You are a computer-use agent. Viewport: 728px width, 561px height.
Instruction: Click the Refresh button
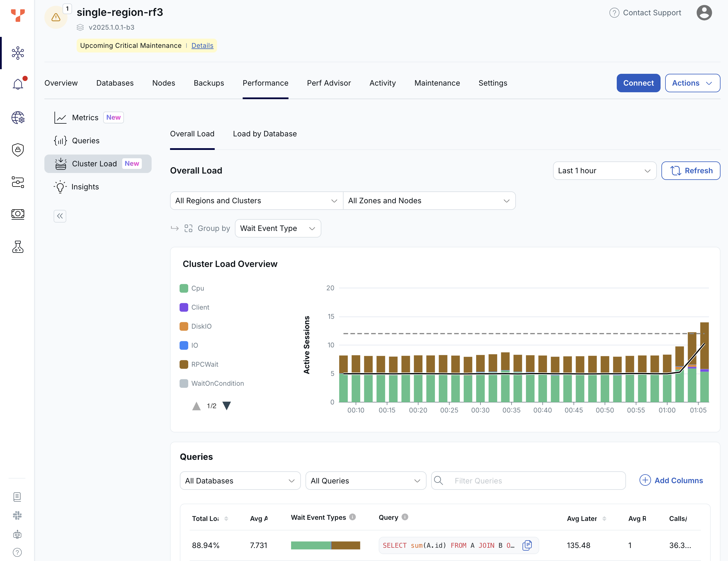pyautogui.click(x=691, y=171)
